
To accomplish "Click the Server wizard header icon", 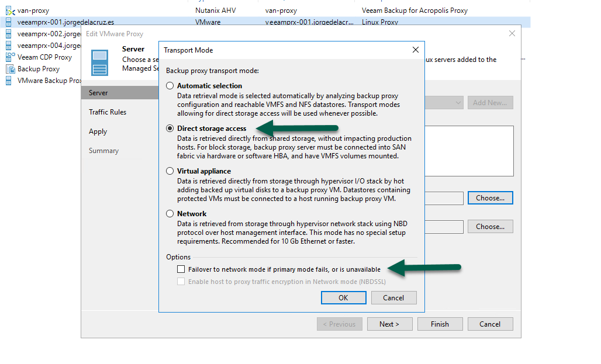I will 99,63.
